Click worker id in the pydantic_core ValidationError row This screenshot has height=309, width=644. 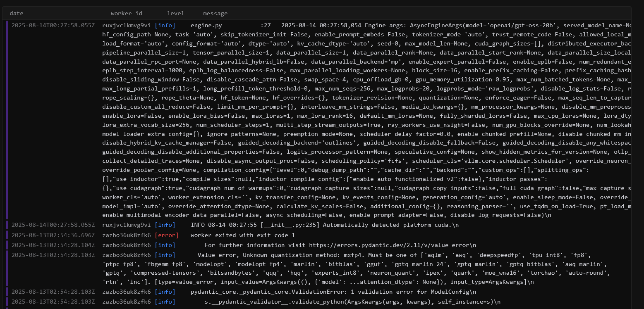point(127,292)
